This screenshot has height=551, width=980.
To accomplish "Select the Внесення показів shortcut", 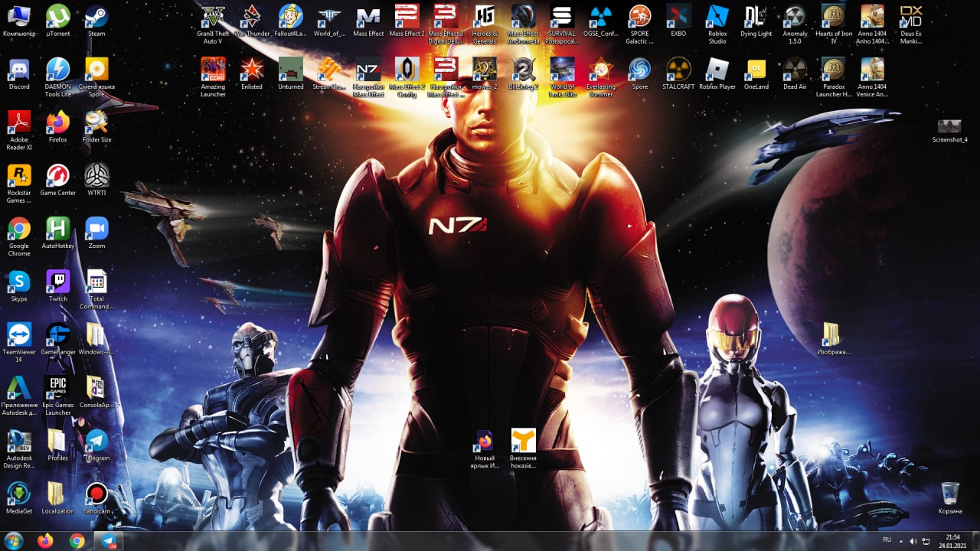I will tap(524, 448).
